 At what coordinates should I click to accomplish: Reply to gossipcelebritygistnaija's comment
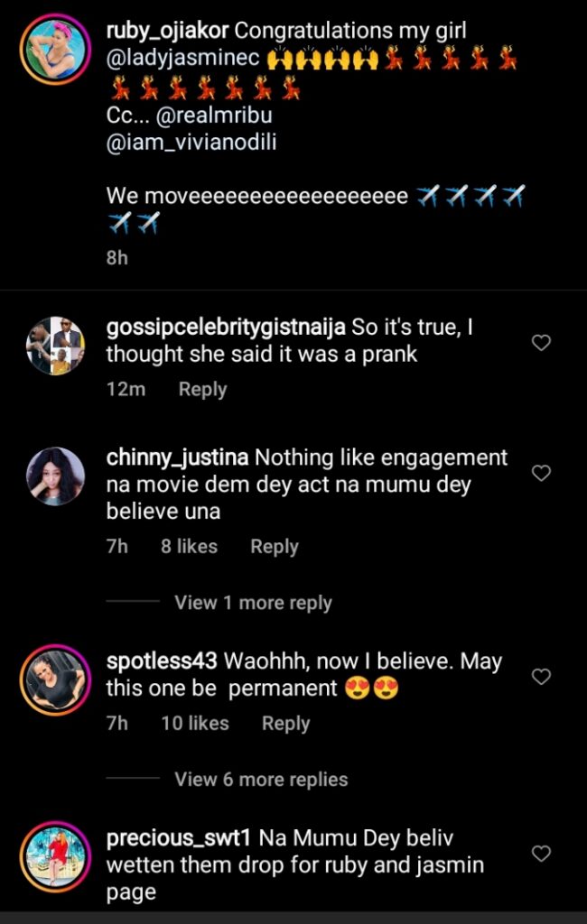[202, 390]
